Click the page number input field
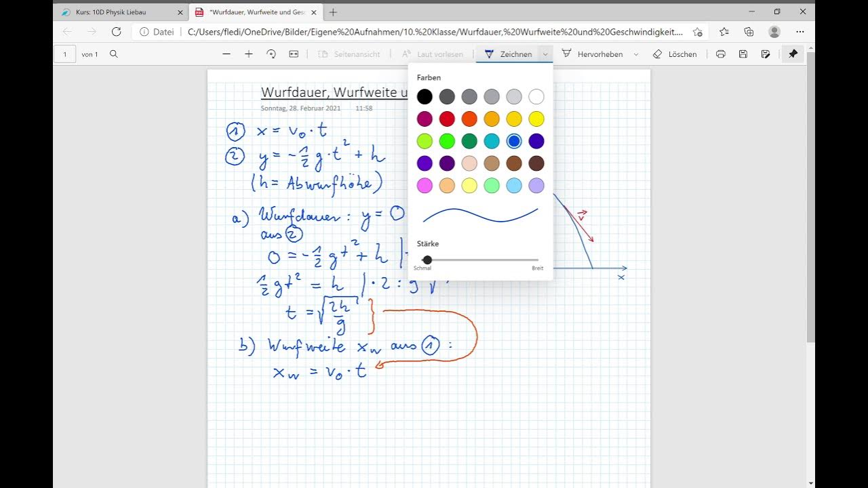This screenshot has height=488, width=868. coord(65,54)
